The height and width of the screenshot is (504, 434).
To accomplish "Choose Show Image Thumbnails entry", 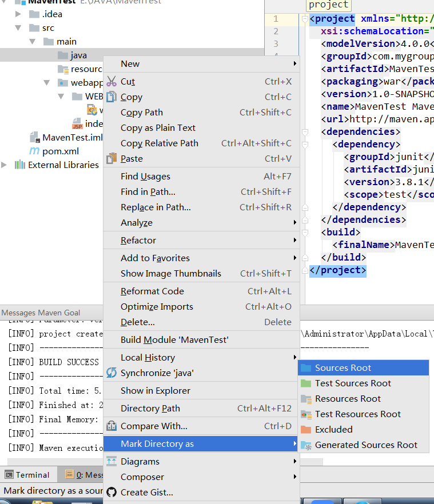I will [202, 273].
